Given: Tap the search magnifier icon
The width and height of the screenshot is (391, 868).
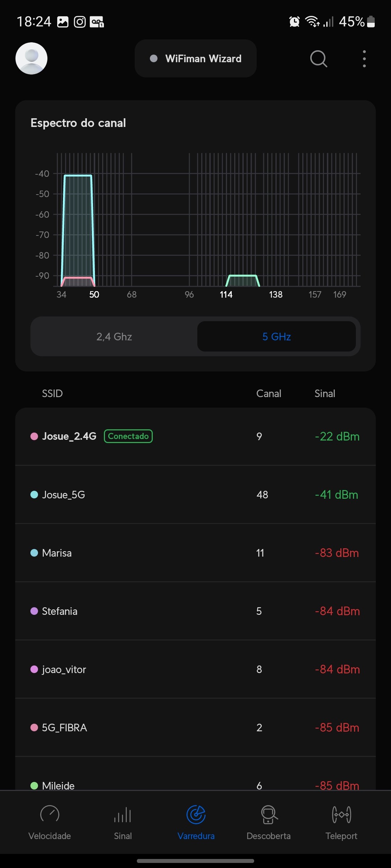Looking at the screenshot, I should [319, 59].
